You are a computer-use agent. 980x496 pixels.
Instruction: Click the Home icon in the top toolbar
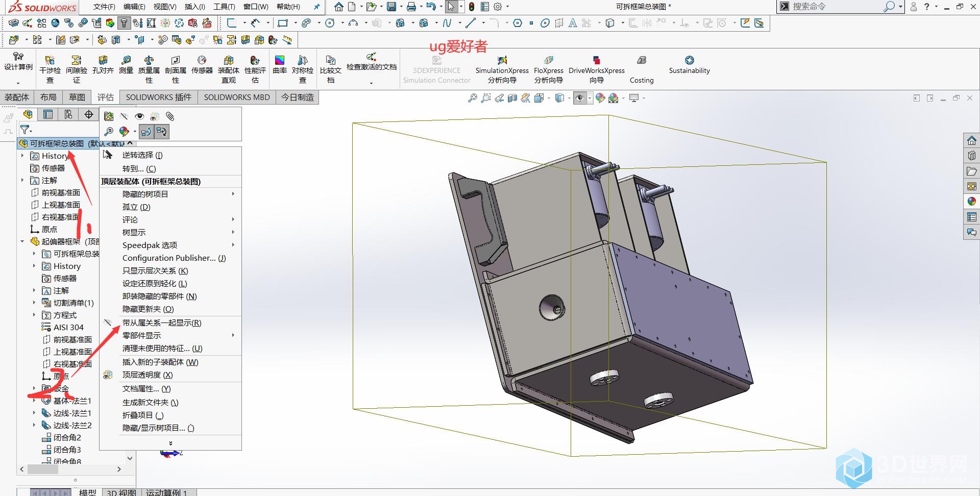[x=338, y=7]
